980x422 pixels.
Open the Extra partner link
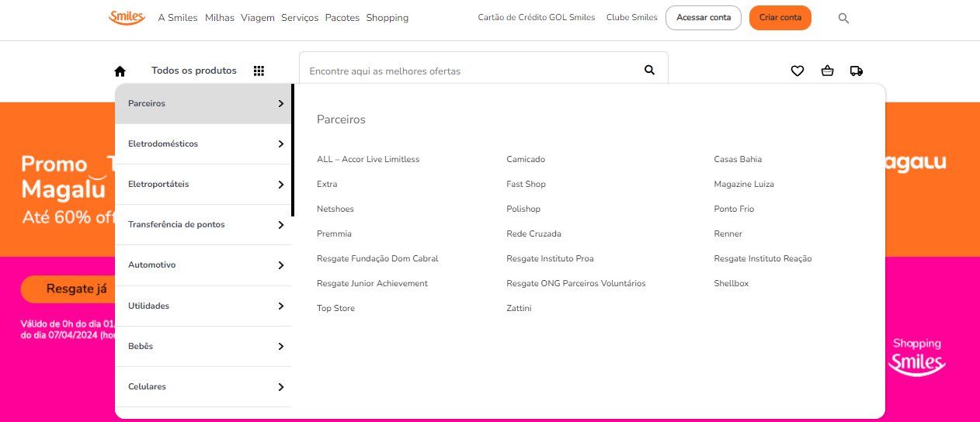point(327,184)
